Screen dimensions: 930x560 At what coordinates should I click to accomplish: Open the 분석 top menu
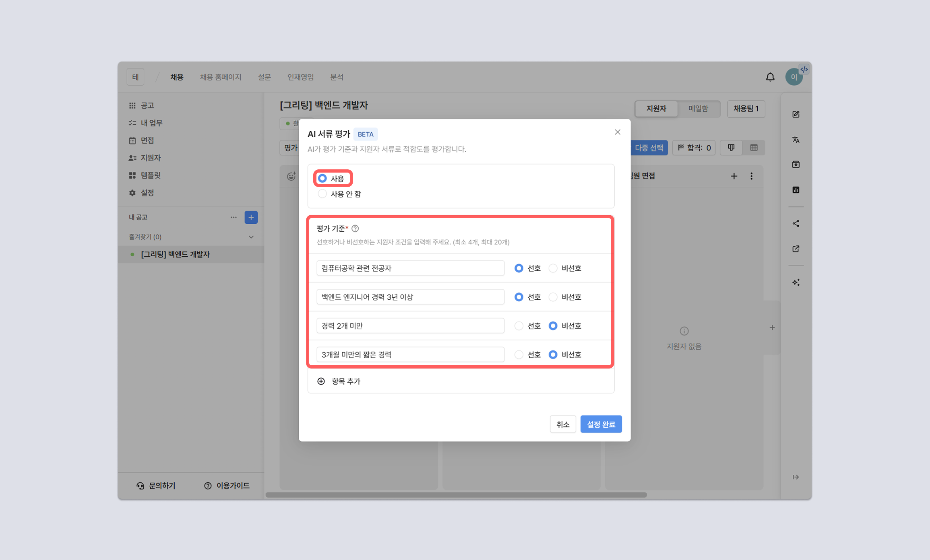[x=337, y=77]
